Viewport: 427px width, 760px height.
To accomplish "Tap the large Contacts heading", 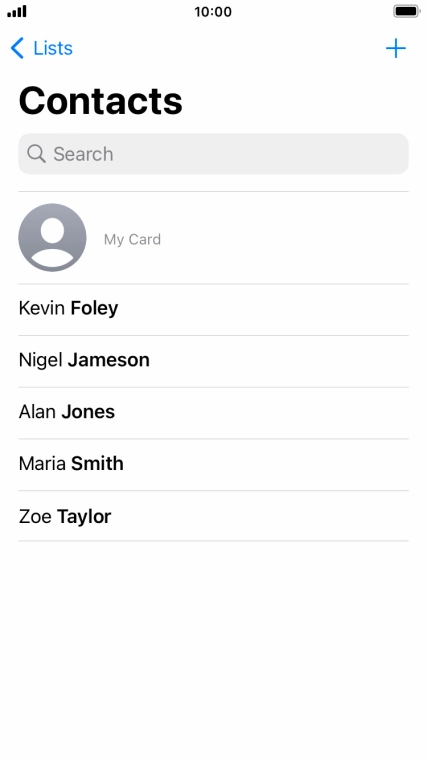I will tap(101, 101).
